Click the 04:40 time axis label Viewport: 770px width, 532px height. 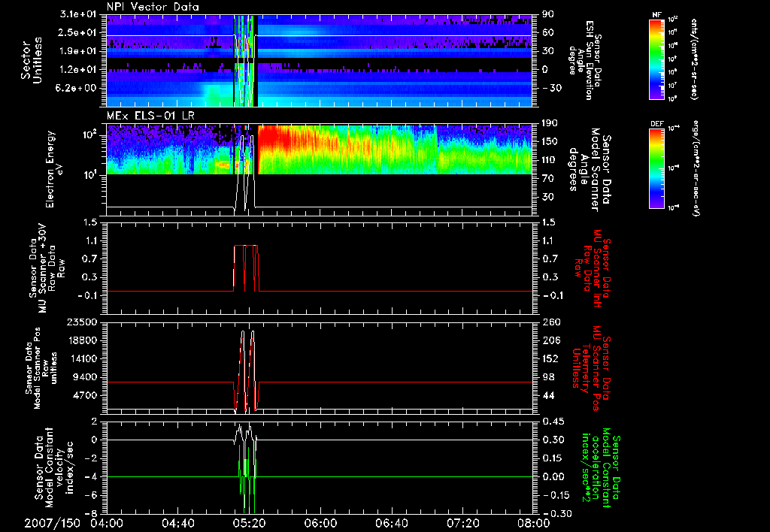pos(177,523)
